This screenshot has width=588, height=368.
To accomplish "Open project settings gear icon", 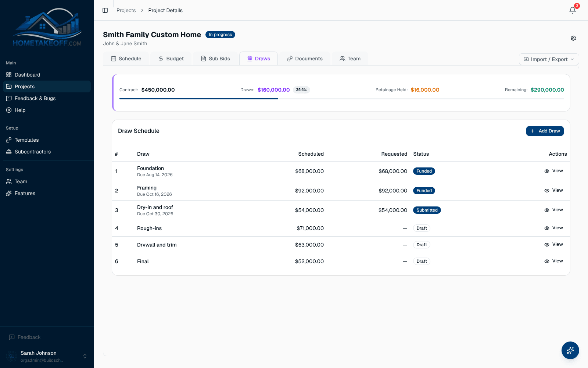I will [573, 38].
